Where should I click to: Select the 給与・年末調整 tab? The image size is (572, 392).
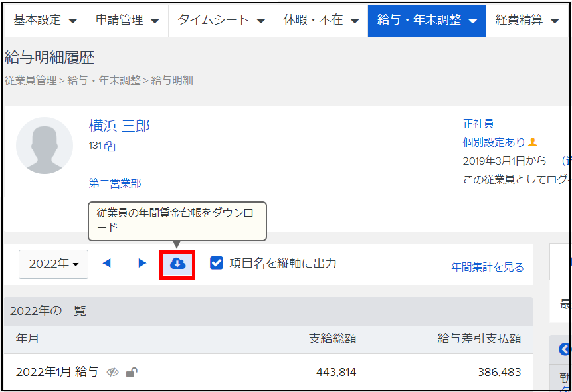tap(427, 20)
